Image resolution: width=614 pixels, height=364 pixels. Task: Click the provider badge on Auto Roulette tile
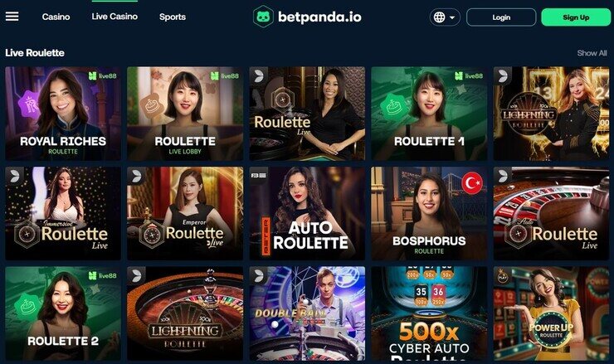259,175
